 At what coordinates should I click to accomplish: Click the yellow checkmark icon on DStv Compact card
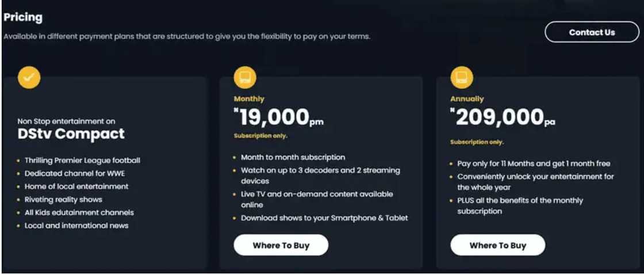[29, 77]
